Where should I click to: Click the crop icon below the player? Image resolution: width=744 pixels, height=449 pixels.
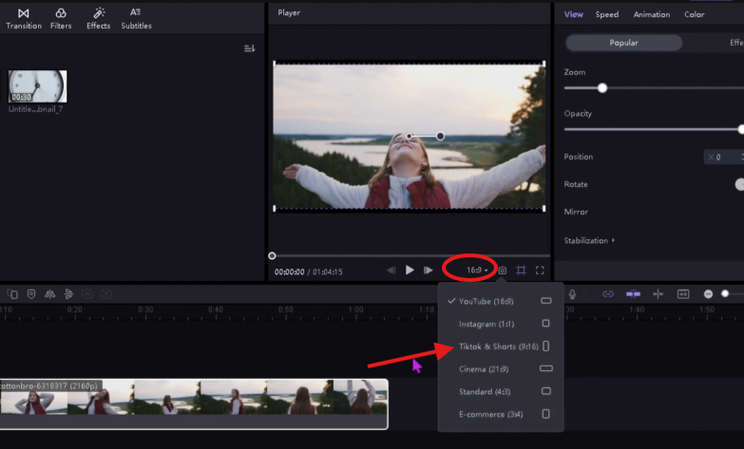pyautogui.click(x=521, y=271)
